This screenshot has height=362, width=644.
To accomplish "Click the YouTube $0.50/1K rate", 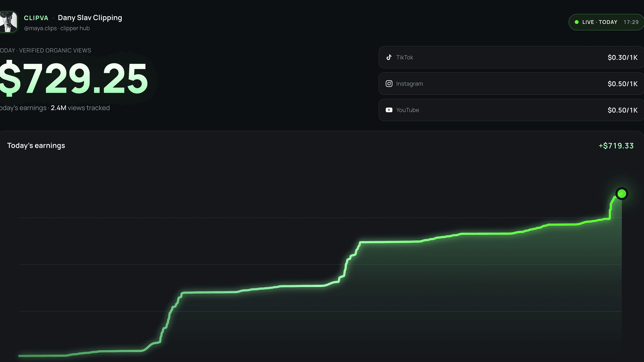I will point(623,110).
